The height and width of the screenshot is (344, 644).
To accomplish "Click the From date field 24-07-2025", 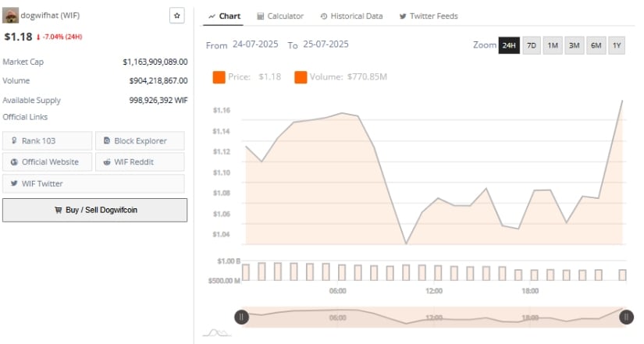I will (x=255, y=44).
